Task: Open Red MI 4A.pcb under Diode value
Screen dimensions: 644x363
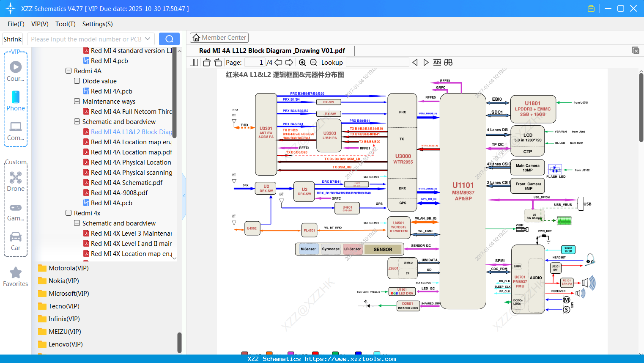Action: point(111,91)
